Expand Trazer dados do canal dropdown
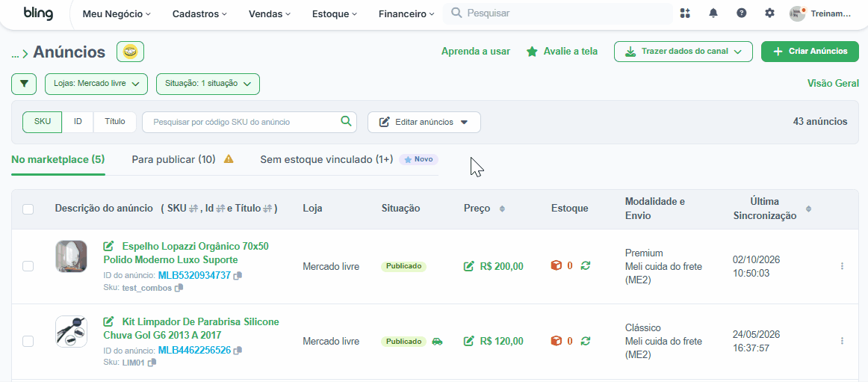Screen dimensions: 868x382 point(683,52)
